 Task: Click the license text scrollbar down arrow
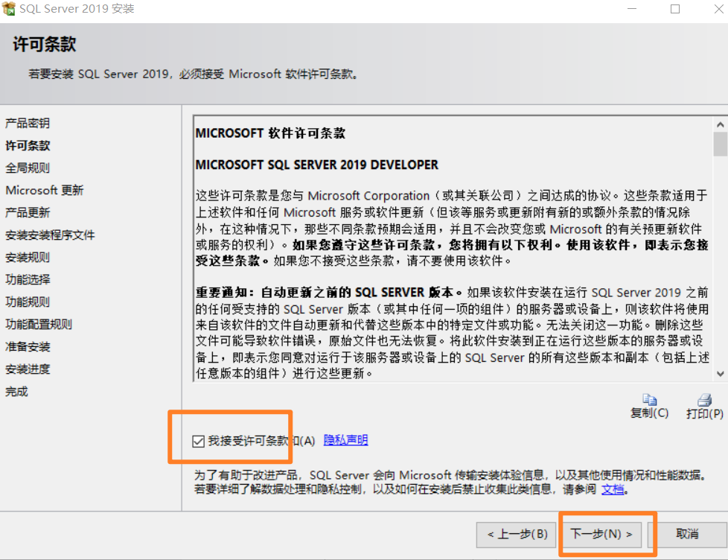(720, 374)
